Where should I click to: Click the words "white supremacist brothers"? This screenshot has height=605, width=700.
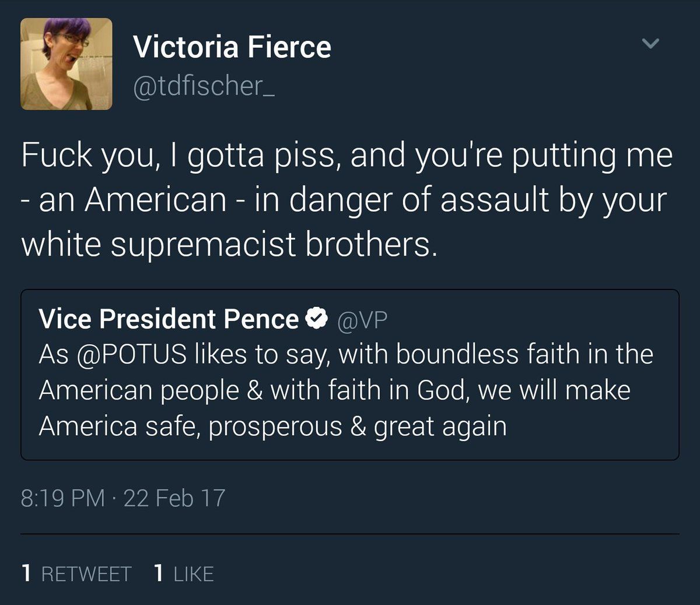click(x=229, y=244)
